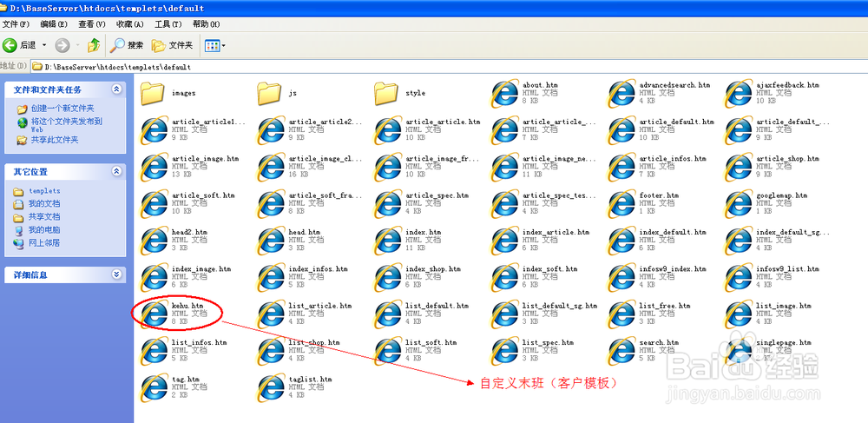Select the article_infos.htm file icon

tap(621, 168)
